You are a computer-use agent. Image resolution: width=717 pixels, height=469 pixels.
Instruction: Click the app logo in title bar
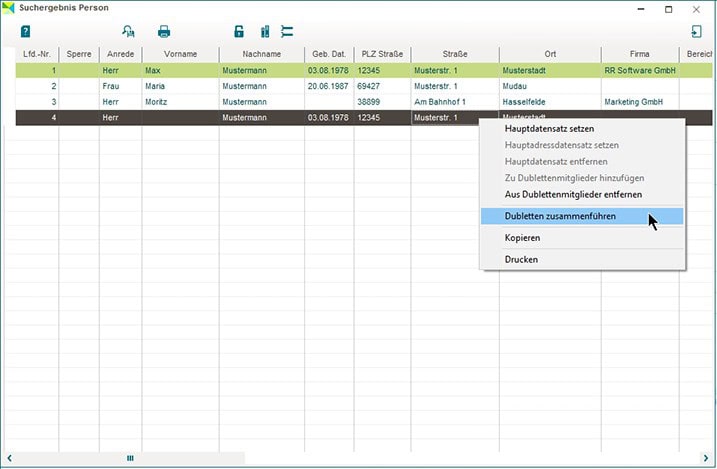point(8,8)
